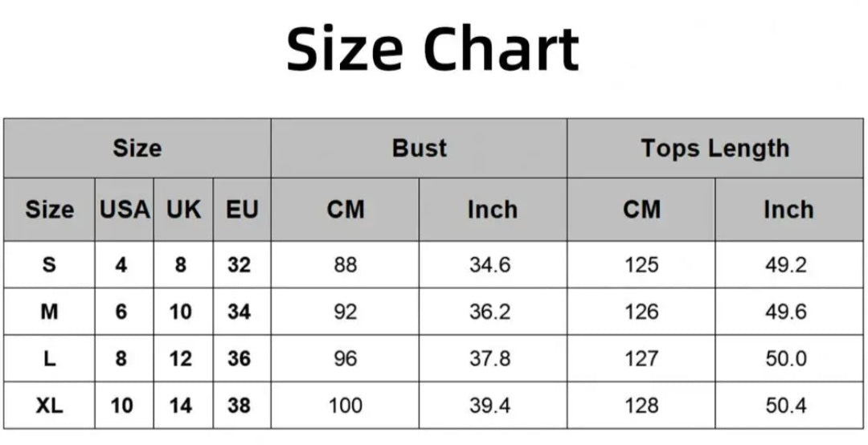Select the L size row label
Image resolution: width=868 pixels, height=445 pixels.
(x=49, y=359)
